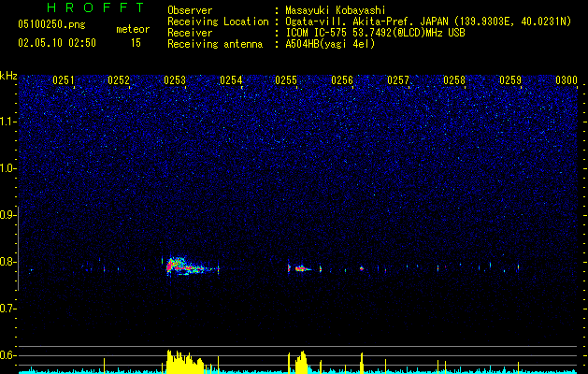Click the 0259 time marker
Image resolution: width=588 pixels, height=374 pixels.
(510, 80)
